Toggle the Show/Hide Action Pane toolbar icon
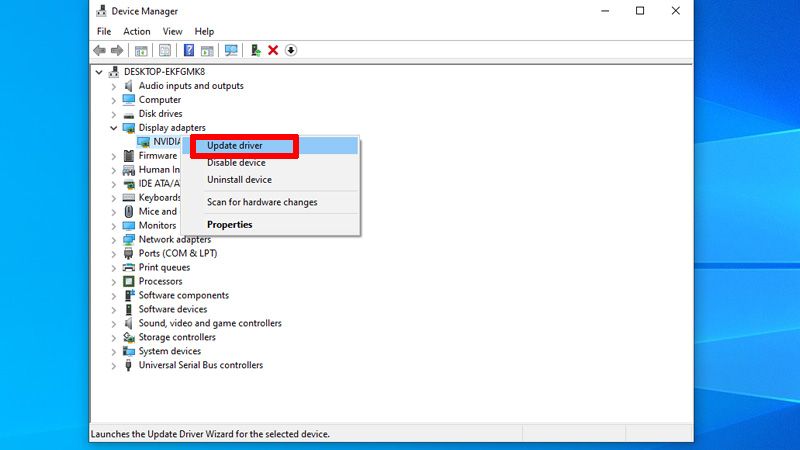The height and width of the screenshot is (450, 800). (x=207, y=50)
